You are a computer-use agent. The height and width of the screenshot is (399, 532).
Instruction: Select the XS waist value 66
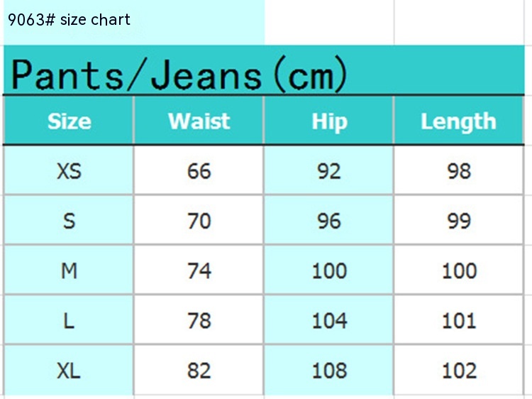[199, 171]
